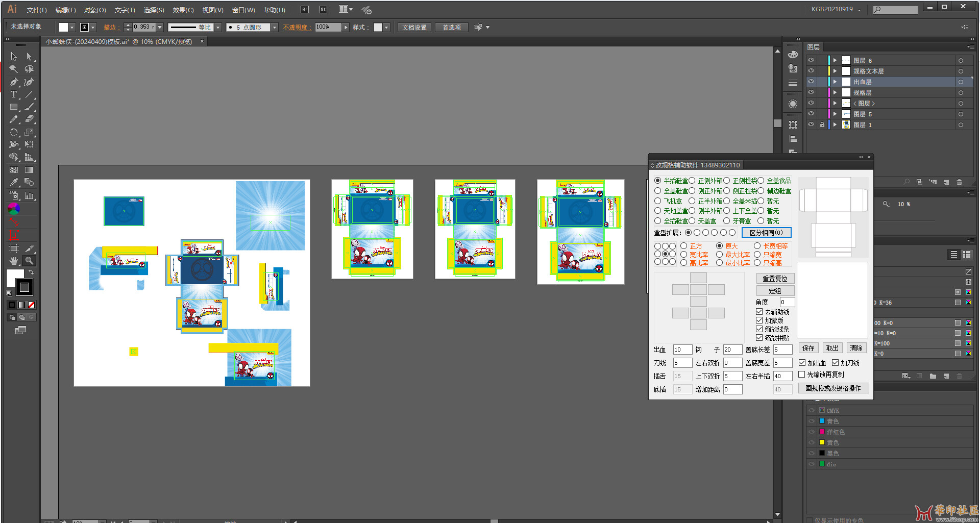The height and width of the screenshot is (523, 980).
Task: Expand the 图层 1 layer
Action: pyautogui.click(x=835, y=124)
